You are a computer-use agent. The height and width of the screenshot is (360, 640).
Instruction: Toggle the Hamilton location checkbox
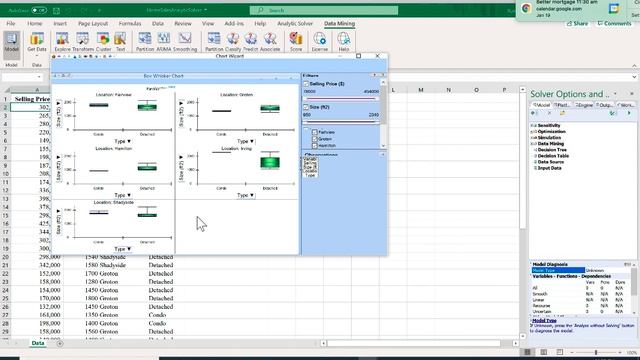click(x=314, y=145)
